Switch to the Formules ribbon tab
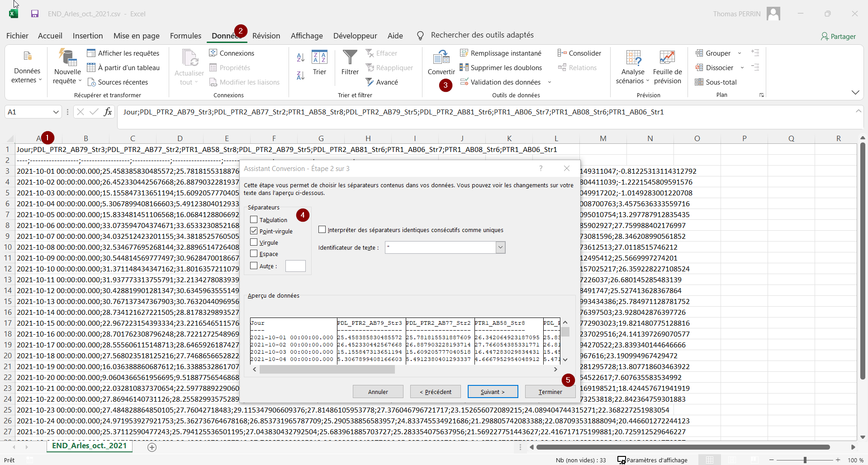Screen dimensions: 868x465 185,36
